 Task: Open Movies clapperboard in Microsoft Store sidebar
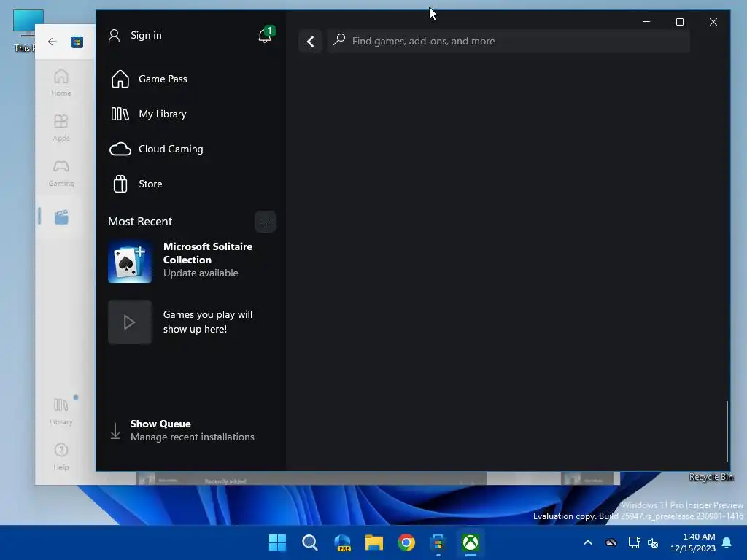[61, 217]
